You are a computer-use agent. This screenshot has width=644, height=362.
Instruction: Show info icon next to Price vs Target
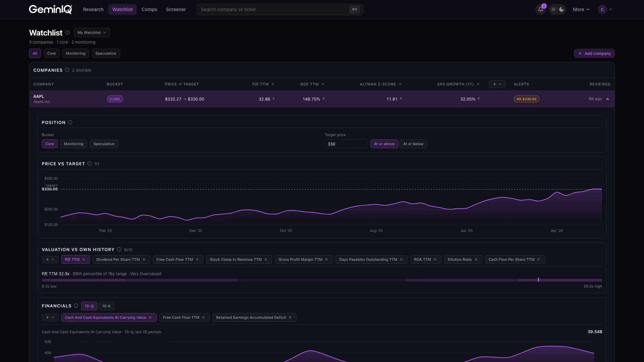coord(90,164)
